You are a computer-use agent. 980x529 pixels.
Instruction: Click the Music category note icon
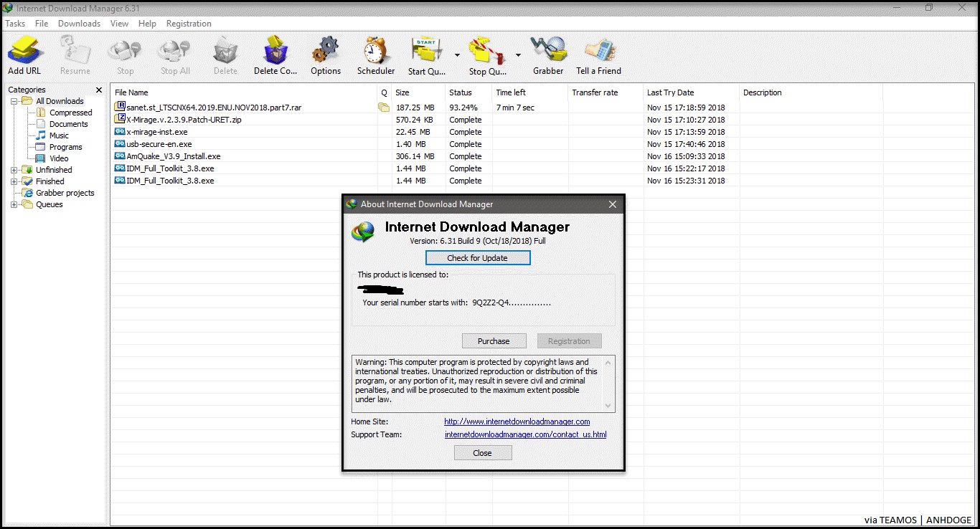coord(41,135)
